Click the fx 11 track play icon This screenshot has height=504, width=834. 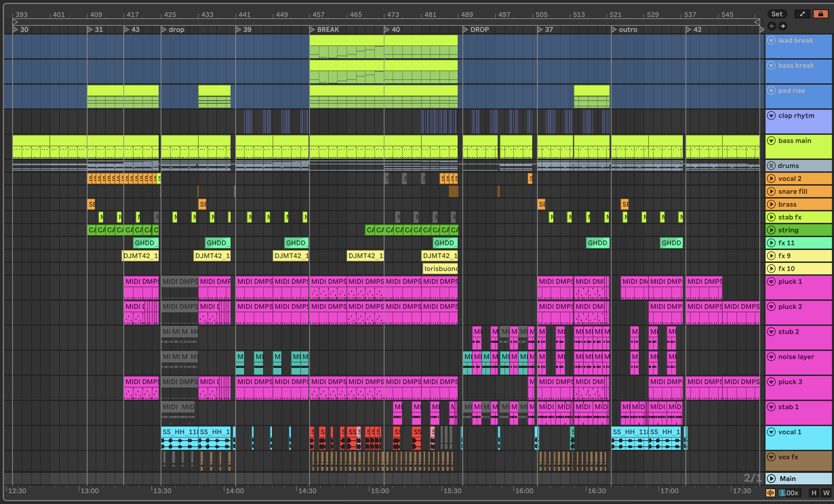(x=771, y=243)
